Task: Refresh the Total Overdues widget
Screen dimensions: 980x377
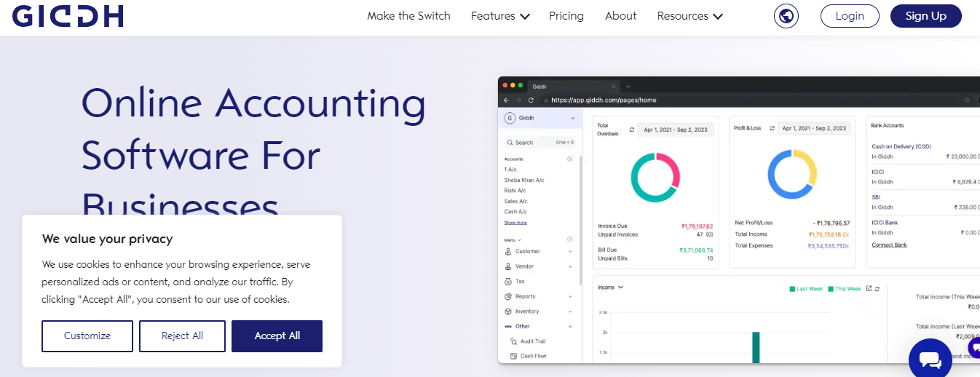Action: point(632,129)
